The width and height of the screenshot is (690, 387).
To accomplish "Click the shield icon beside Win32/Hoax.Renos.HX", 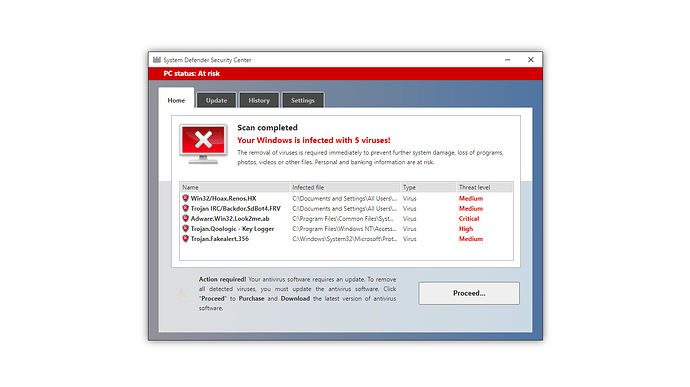I will pos(186,199).
